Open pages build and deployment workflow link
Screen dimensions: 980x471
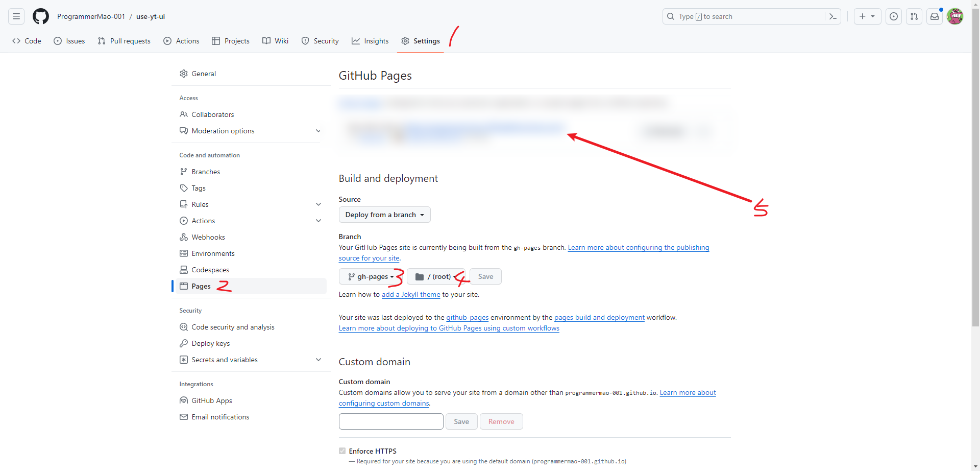599,317
